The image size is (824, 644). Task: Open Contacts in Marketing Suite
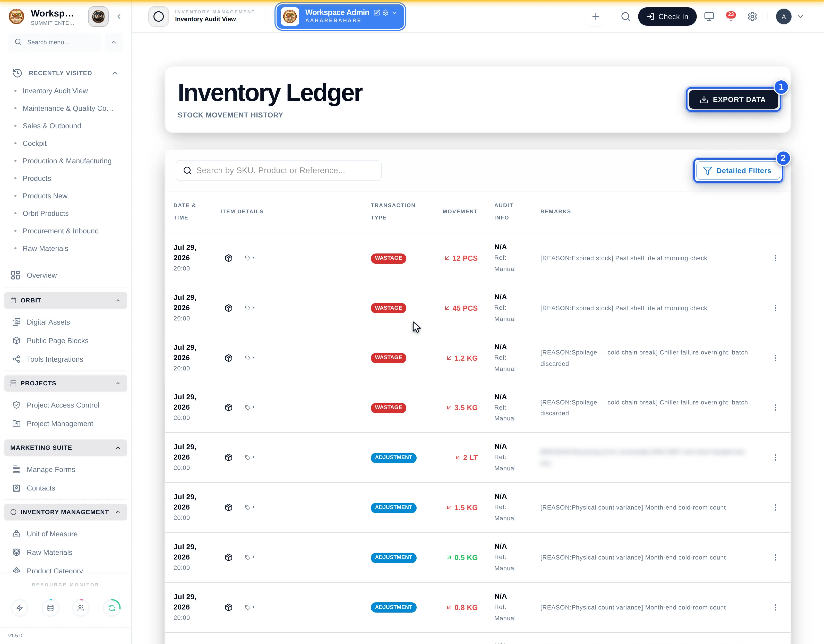[41, 488]
